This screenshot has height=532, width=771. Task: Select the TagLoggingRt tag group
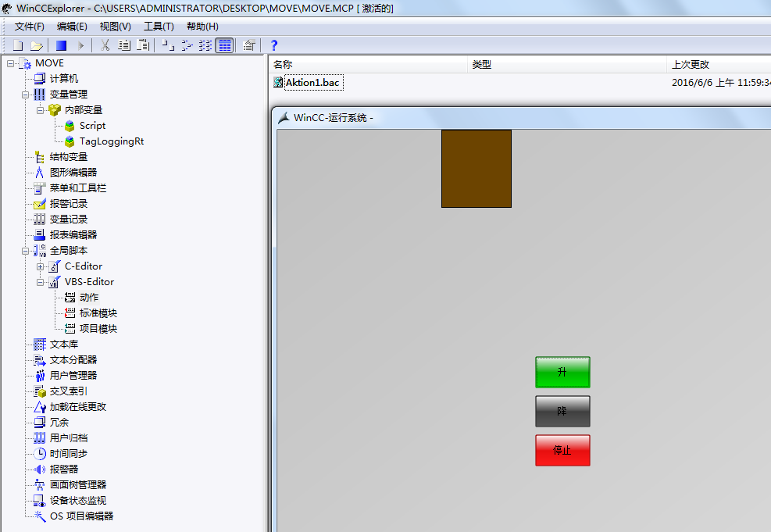click(112, 141)
